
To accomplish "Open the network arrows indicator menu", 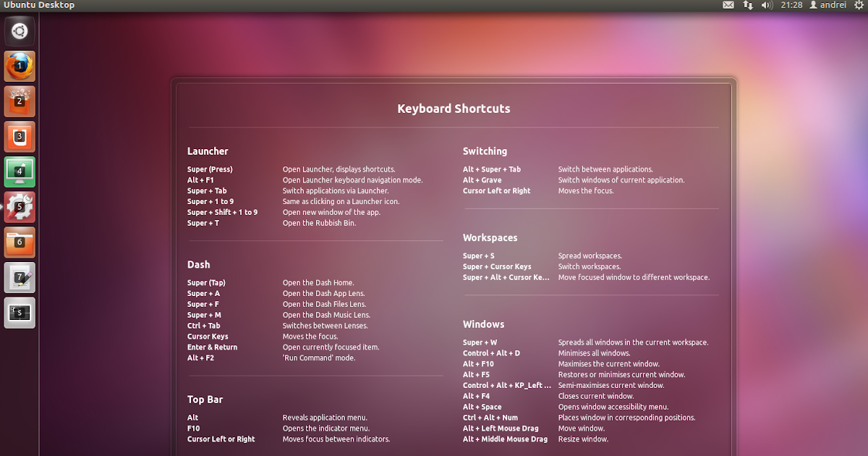I will coord(746,5).
